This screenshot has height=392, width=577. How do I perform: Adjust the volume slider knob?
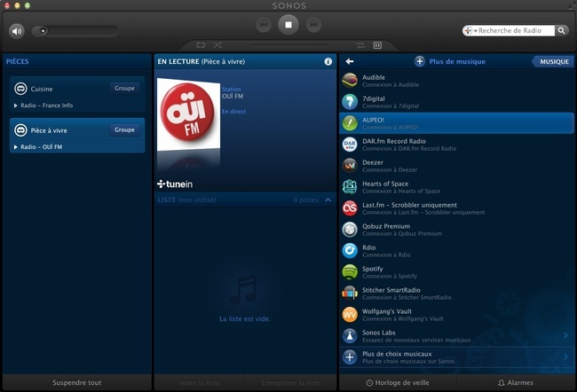pos(43,31)
